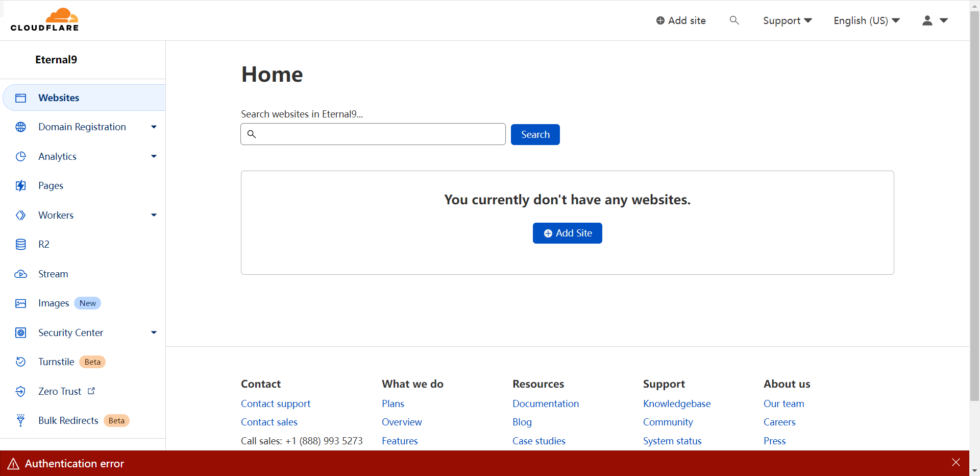This screenshot has width=980, height=476.
Task: Click the R2 database icon
Action: point(20,245)
